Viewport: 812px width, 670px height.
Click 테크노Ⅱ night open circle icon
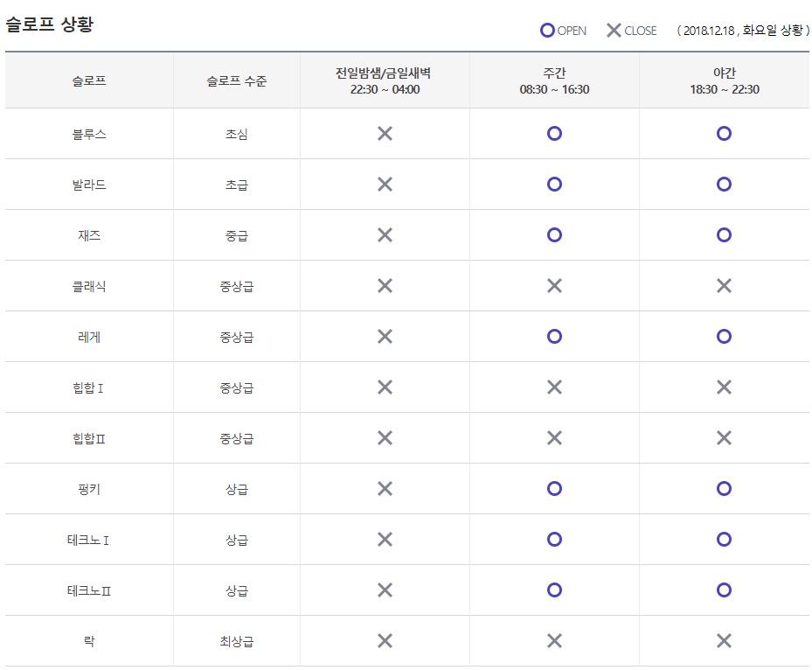point(724,590)
